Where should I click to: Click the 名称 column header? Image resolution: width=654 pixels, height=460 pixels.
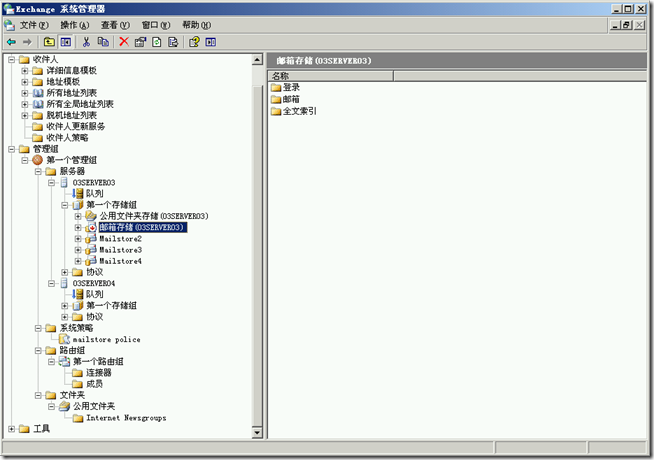tap(331, 76)
